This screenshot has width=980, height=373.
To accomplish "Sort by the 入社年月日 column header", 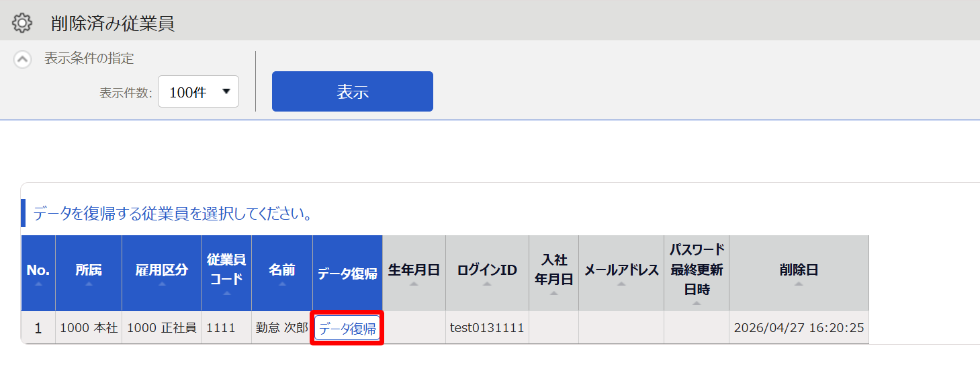I will [x=554, y=273].
